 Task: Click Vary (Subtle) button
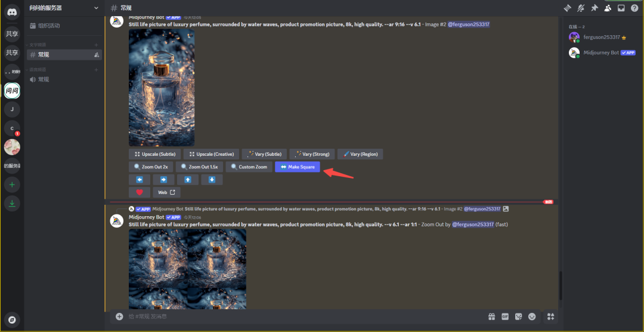tap(264, 154)
